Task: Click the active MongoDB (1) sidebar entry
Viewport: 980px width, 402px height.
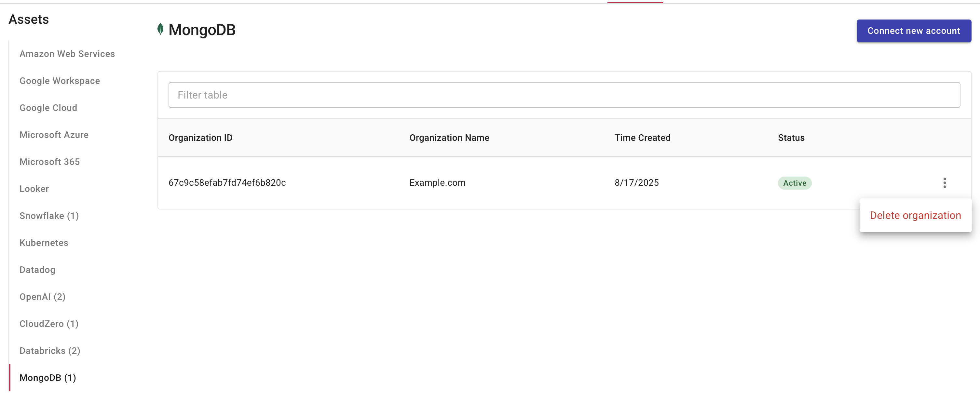Action: tap(48, 378)
